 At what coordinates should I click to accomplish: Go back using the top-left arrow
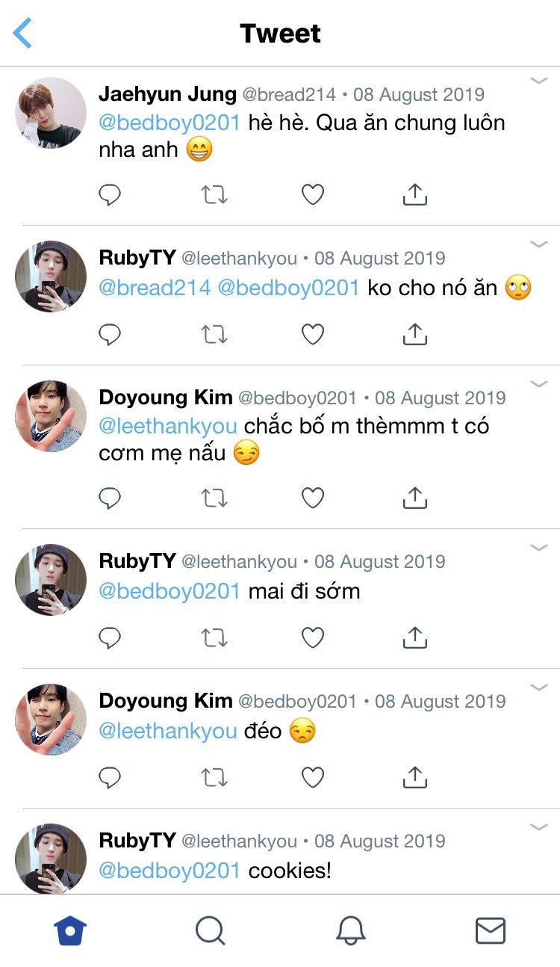pyautogui.click(x=23, y=34)
